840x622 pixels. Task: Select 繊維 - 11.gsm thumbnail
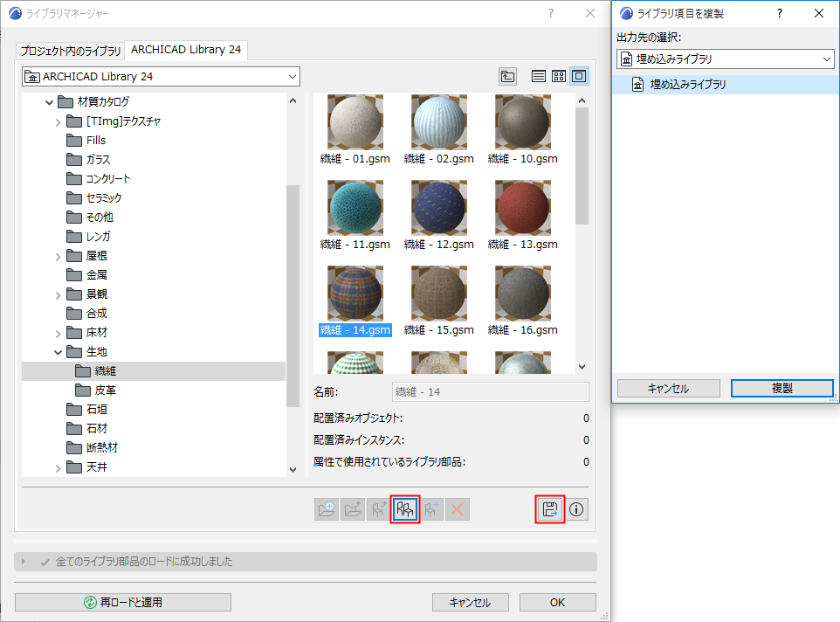(355, 208)
